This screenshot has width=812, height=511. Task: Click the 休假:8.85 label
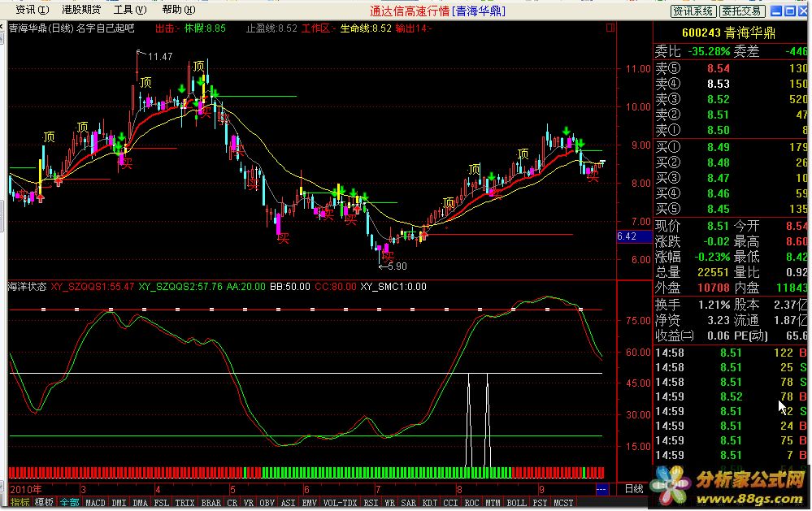tap(205, 28)
